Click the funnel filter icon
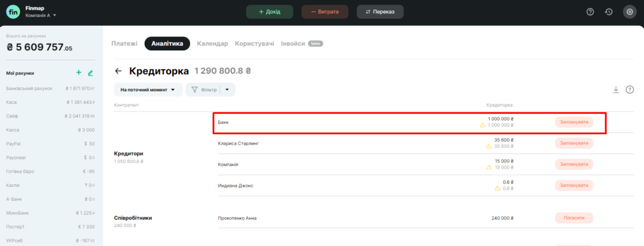The width and height of the screenshot is (644, 246). [195, 89]
